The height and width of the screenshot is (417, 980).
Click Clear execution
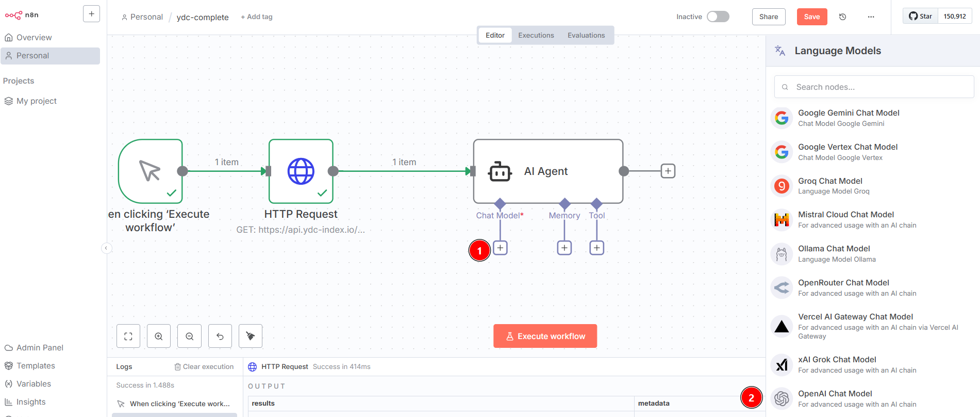pos(204,367)
